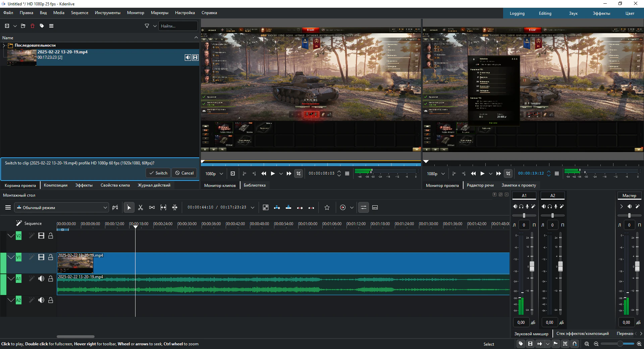Click the zoom in timeline magnifier icon

click(639, 344)
